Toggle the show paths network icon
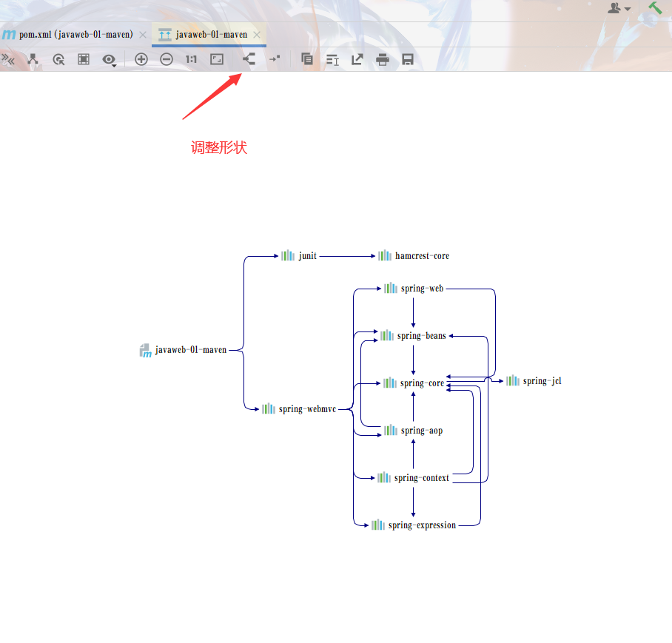This screenshot has width=672, height=643. 33,59
